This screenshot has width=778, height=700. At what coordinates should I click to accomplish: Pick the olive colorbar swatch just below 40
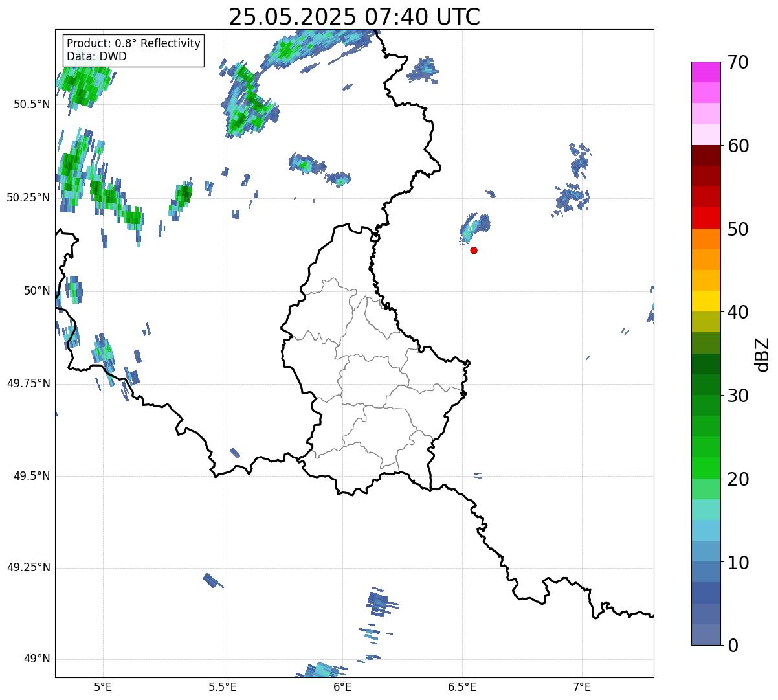pyautogui.click(x=706, y=322)
